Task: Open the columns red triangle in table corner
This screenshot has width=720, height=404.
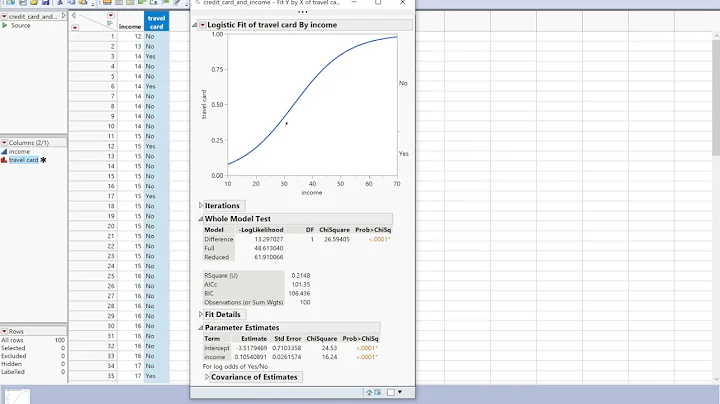Action: coord(110,15)
